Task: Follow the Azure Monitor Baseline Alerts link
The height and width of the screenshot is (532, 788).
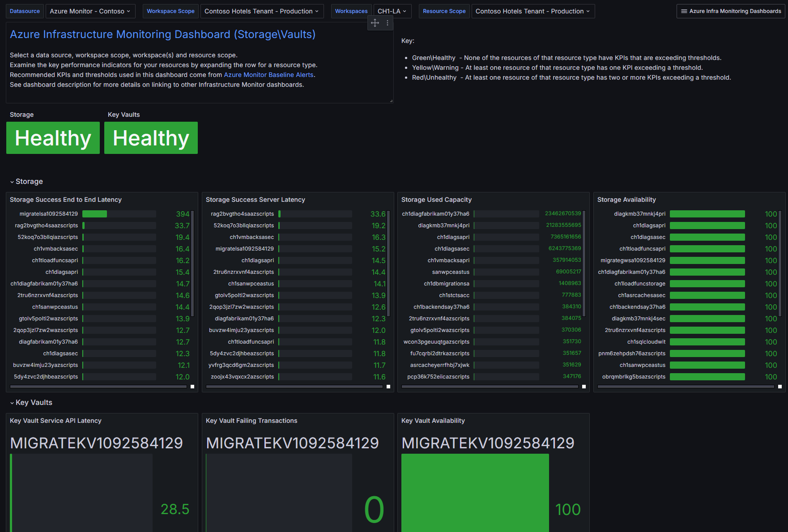Action: 268,75
